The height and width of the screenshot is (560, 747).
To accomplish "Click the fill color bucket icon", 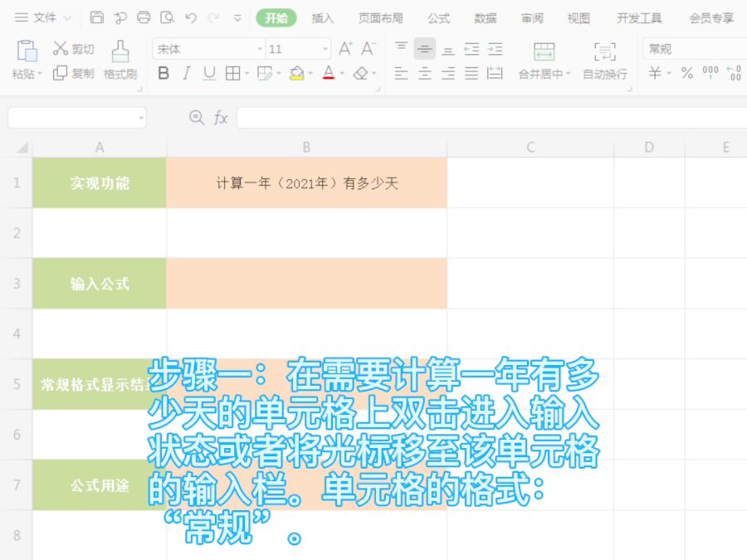I will coord(296,73).
